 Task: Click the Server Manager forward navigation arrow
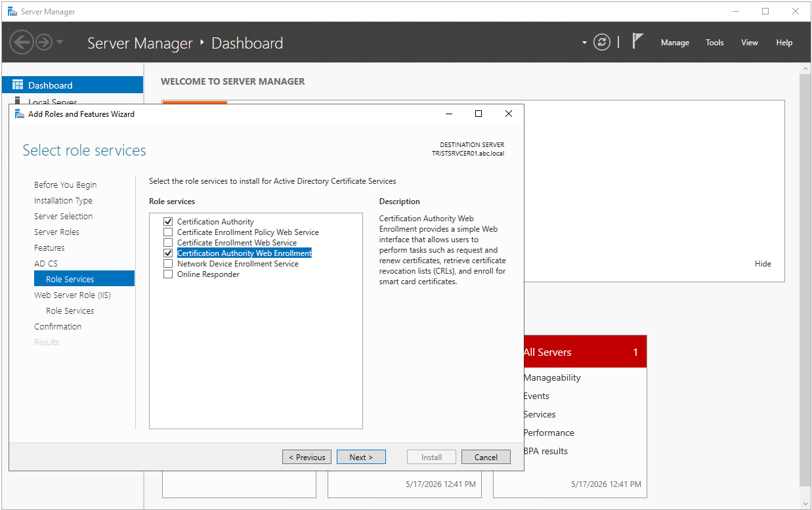tap(43, 43)
